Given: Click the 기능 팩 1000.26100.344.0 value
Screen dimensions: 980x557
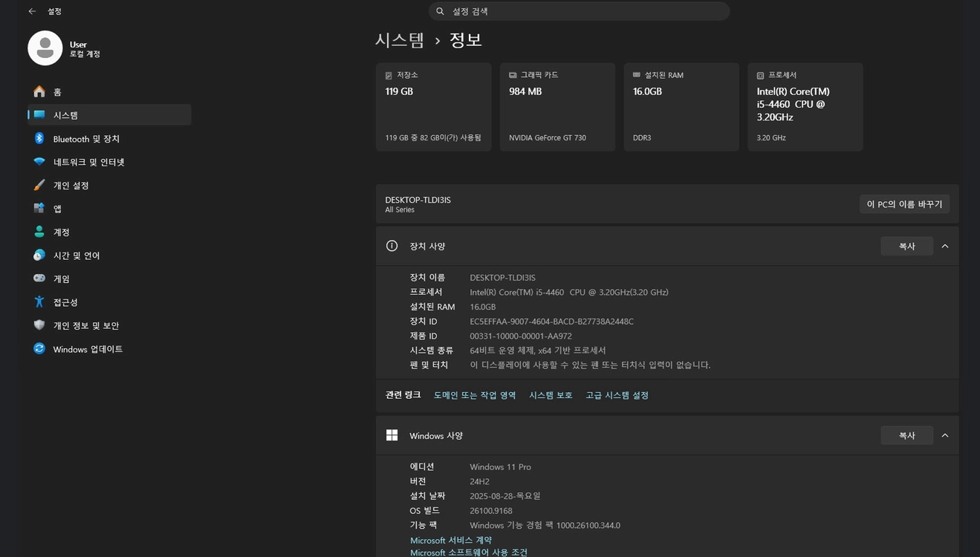Looking at the screenshot, I should point(545,525).
